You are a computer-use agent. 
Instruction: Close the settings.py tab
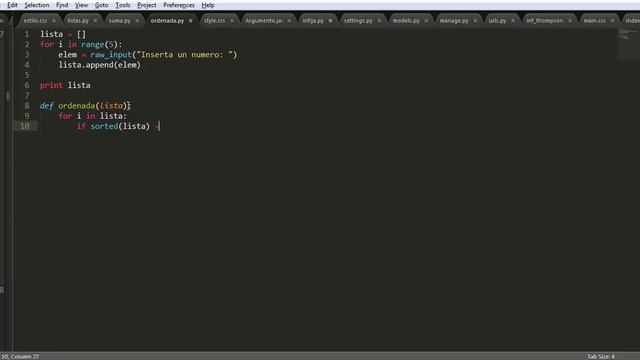pos(379,20)
